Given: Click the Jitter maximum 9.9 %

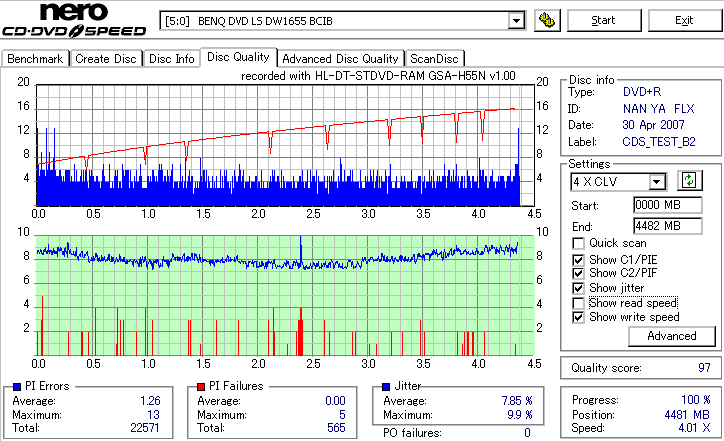Looking at the screenshot, I should [519, 415].
